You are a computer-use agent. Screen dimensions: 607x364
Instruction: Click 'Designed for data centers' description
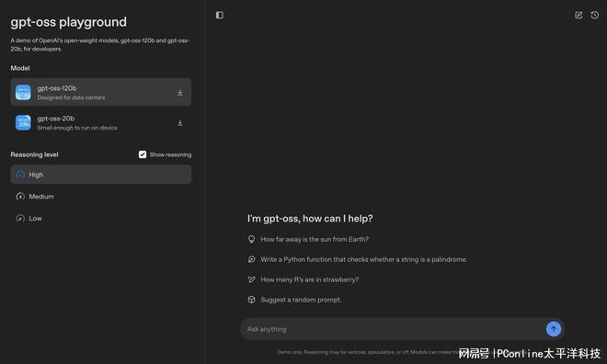pos(71,97)
